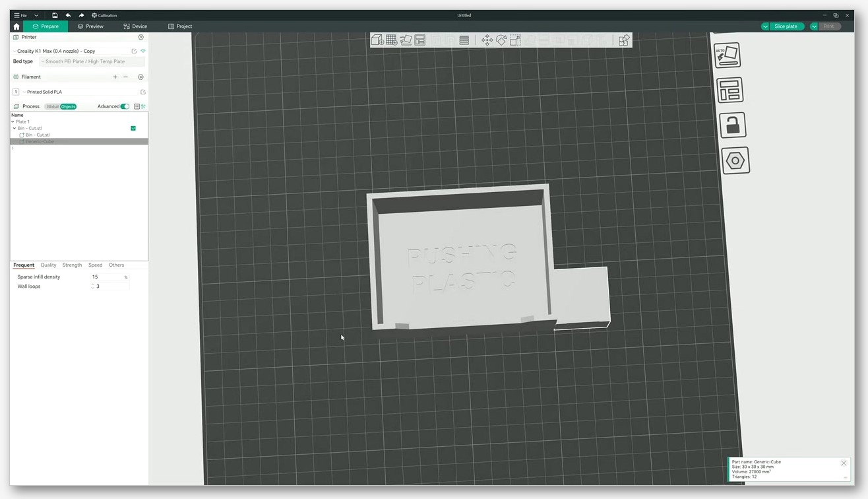Image resolution: width=868 pixels, height=499 pixels.
Task: Add a filament with plus icon
Action: tap(115, 77)
